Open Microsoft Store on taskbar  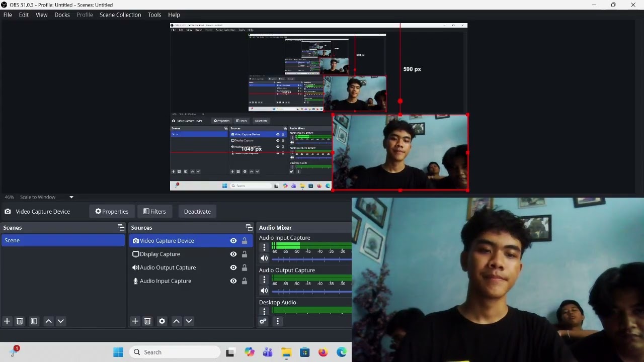[305, 352]
